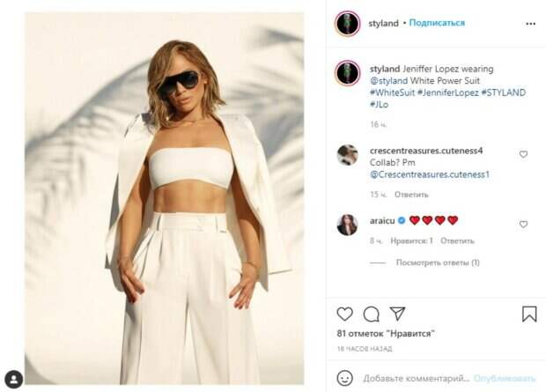Image resolution: width=546 pixels, height=392 pixels.
Task: Like the crescentreasures.cuteness4 comment
Action: (523, 154)
